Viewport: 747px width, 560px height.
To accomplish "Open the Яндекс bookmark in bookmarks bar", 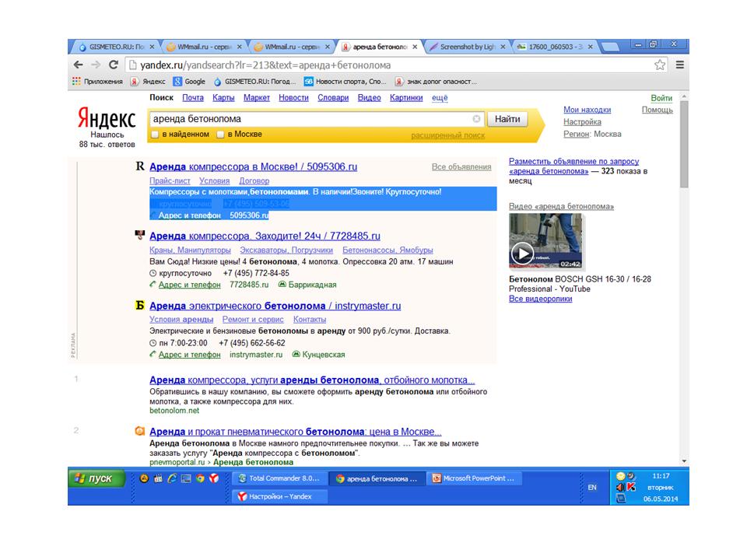I will coord(148,82).
